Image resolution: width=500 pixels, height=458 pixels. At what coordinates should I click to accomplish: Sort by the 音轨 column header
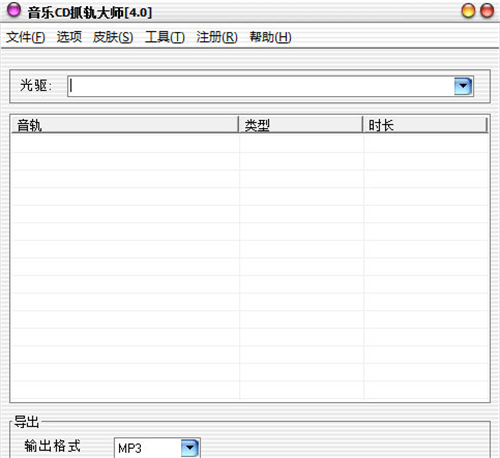(x=125, y=125)
